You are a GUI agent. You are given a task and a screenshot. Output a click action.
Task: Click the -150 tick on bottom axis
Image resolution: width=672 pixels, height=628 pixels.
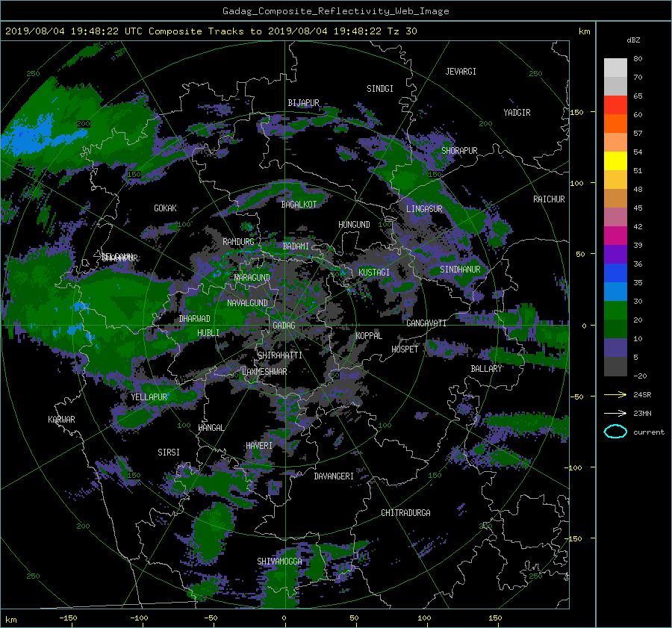coord(68,618)
